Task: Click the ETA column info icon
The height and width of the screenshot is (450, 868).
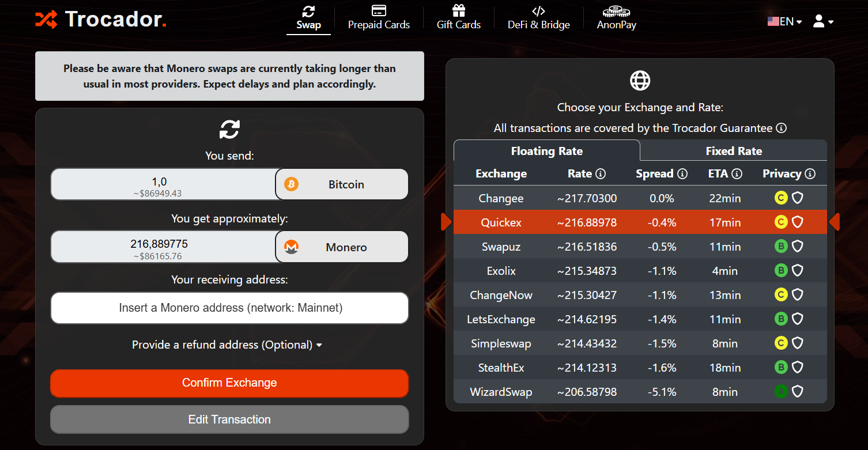Action: tap(737, 173)
